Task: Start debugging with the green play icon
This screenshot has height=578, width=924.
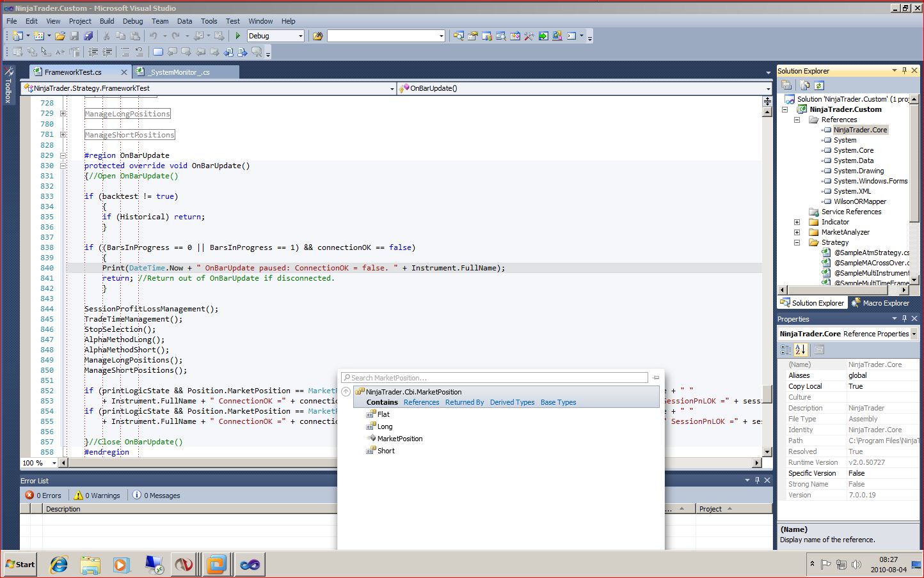Action: (x=238, y=36)
